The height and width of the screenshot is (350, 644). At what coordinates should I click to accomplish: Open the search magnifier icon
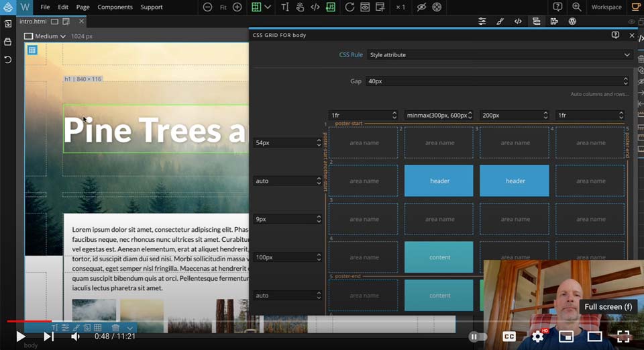tap(577, 7)
